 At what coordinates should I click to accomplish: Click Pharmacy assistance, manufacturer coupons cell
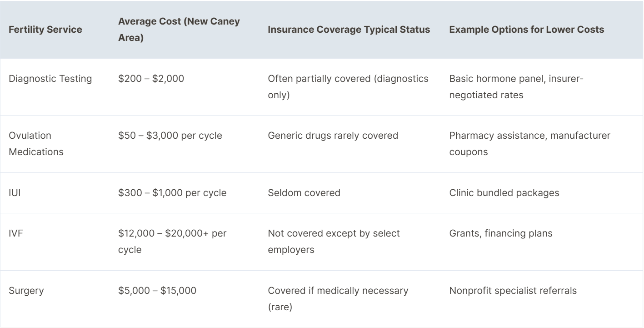pyautogui.click(x=530, y=144)
